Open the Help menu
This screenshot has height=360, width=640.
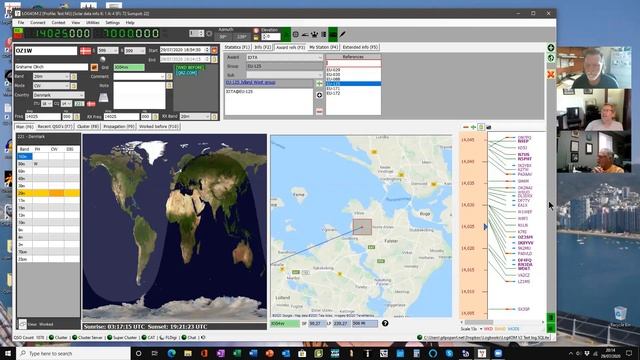pyautogui.click(x=130, y=22)
